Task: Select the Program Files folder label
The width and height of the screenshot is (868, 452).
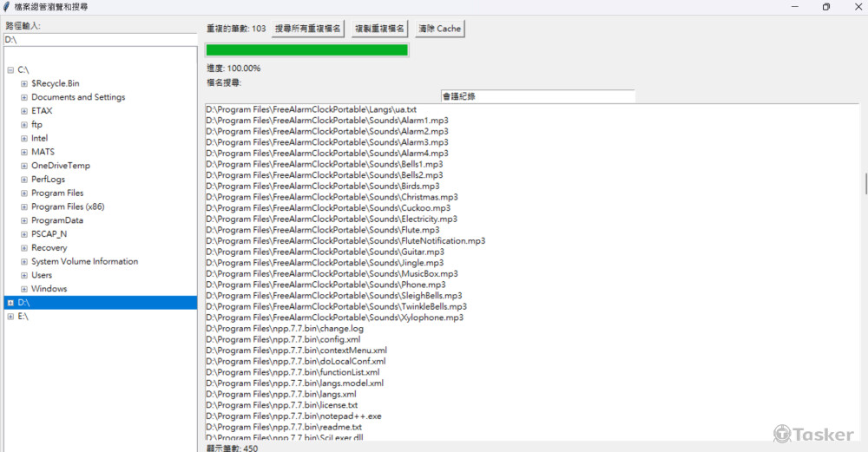Action: click(x=57, y=193)
